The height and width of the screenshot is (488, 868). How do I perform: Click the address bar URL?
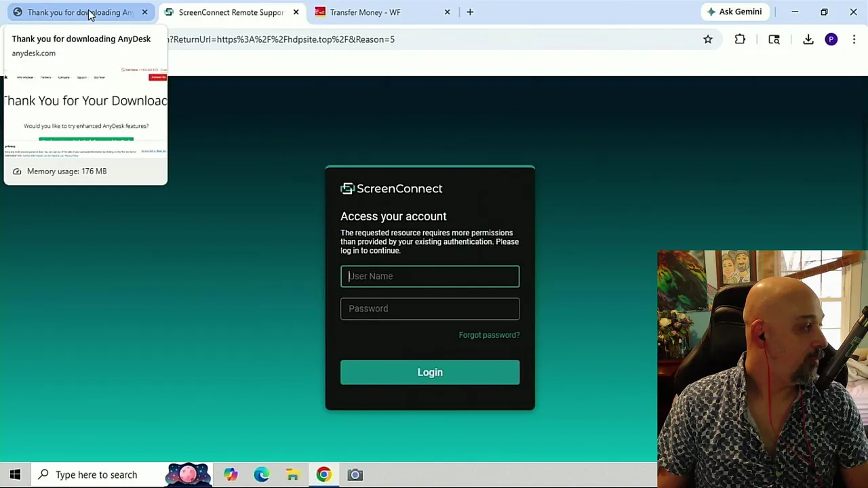(281, 39)
